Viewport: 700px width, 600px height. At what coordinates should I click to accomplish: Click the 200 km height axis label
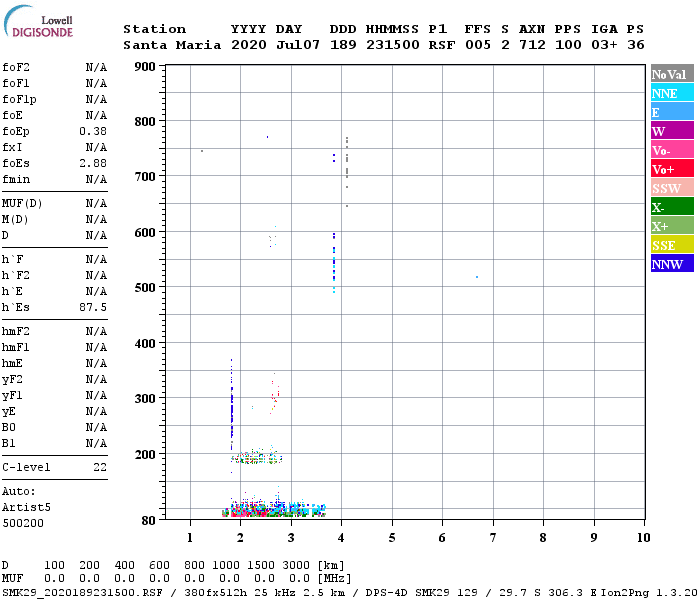coord(145,454)
